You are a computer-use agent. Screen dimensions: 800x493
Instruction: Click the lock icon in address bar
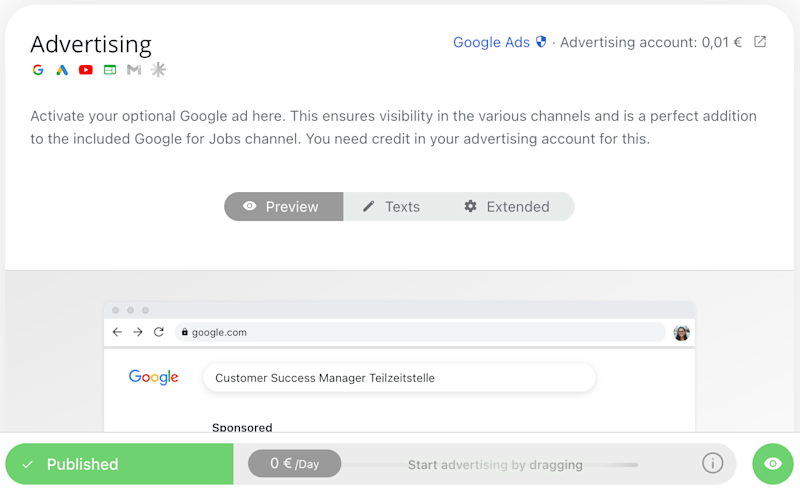[185, 332]
